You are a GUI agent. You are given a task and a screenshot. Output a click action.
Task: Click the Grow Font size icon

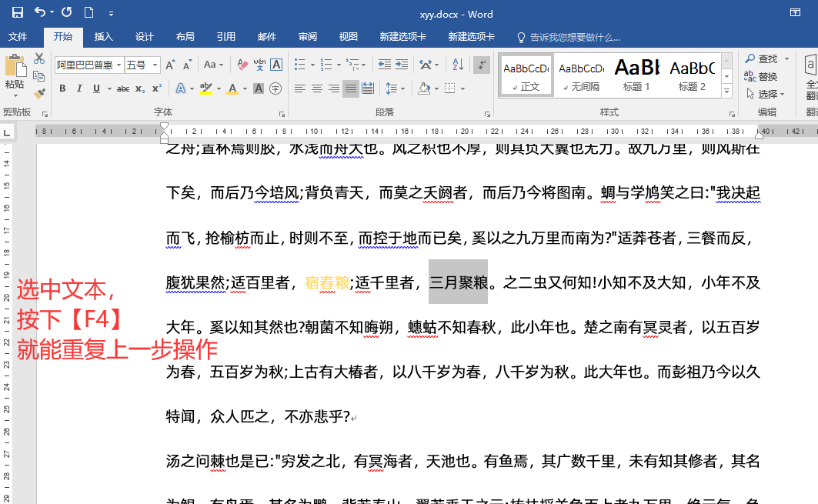pyautogui.click(x=171, y=65)
